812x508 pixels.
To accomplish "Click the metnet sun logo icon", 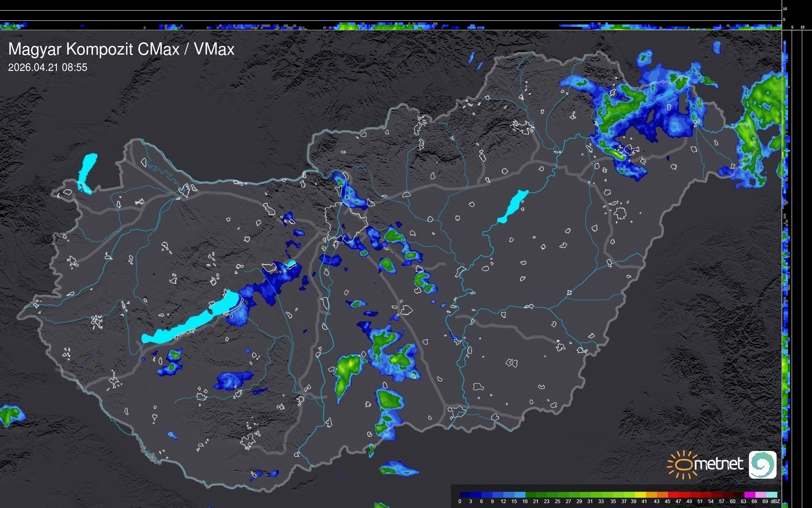I will pyautogui.click(x=682, y=464).
